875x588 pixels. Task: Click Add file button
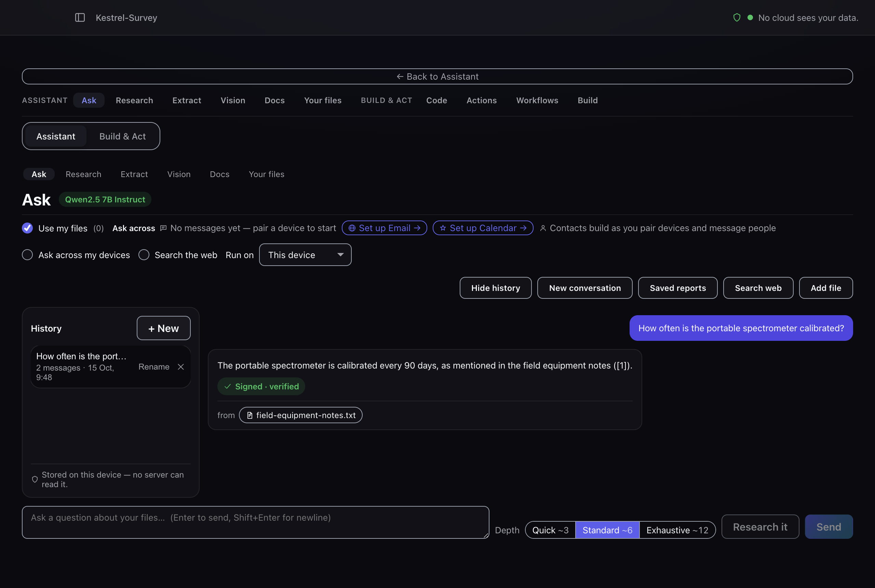[x=826, y=288]
